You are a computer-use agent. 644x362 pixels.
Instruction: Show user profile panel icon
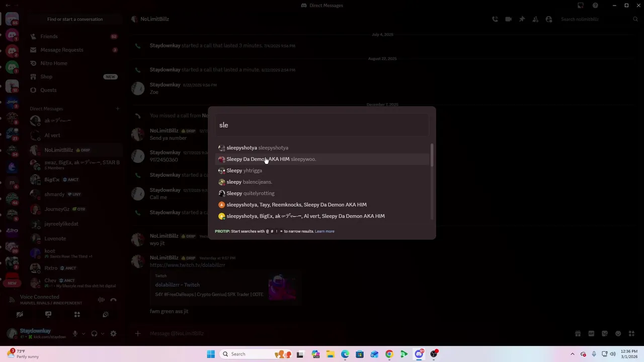549,19
